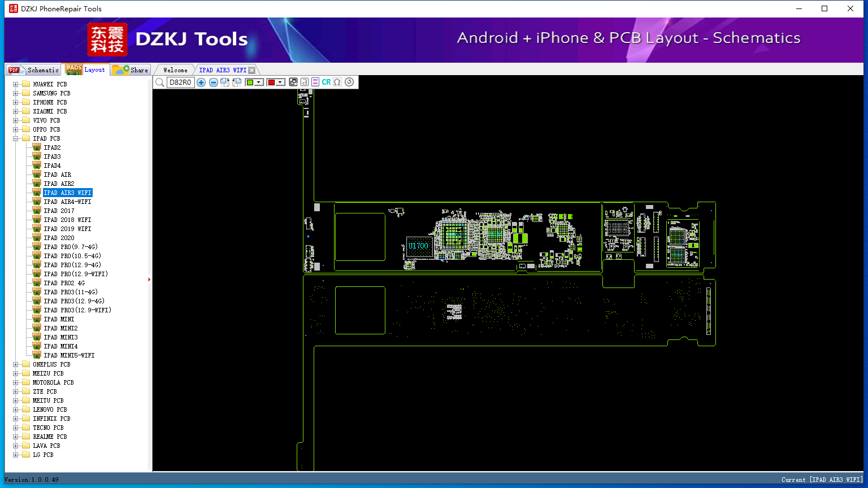868x488 pixels.
Task: Click the folder icon of LENOVO PCB
Action: [x=25, y=409]
